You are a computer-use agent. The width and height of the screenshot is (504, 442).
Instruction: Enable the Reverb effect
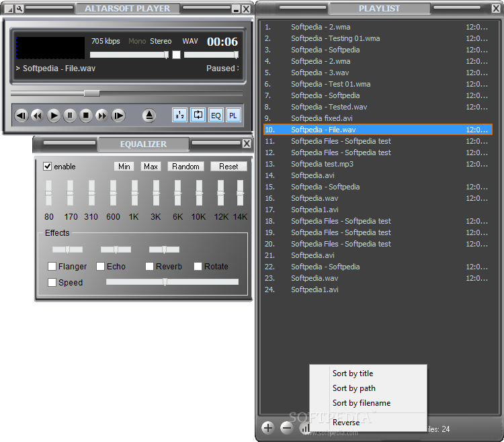(149, 266)
